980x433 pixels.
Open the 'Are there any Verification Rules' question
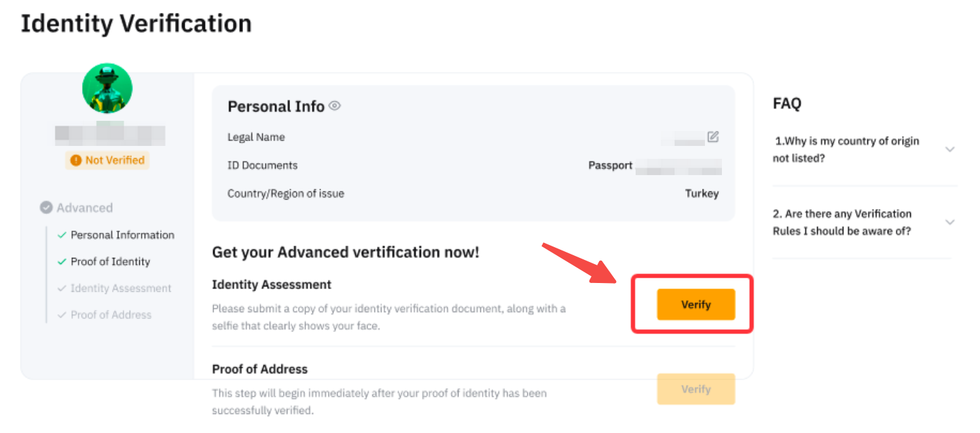[842, 222]
